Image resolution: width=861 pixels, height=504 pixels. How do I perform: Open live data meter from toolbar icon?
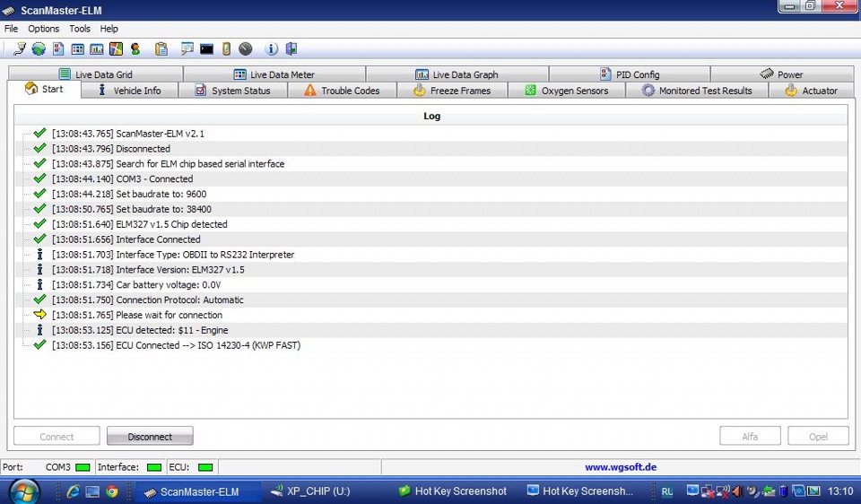coord(78,48)
